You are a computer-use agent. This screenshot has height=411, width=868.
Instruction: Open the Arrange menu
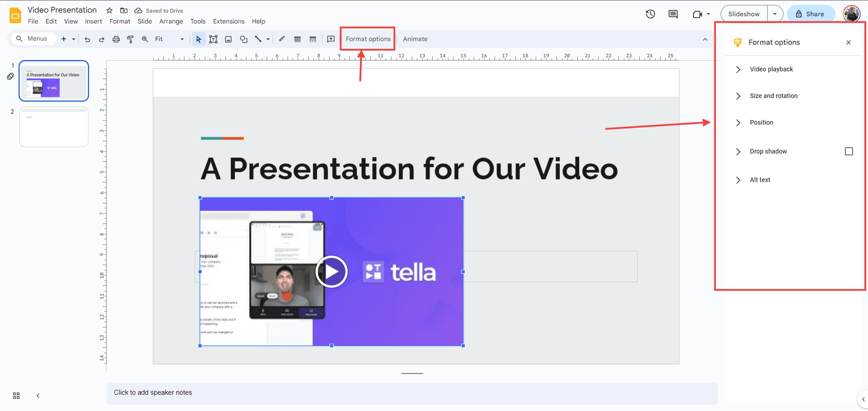coord(171,21)
